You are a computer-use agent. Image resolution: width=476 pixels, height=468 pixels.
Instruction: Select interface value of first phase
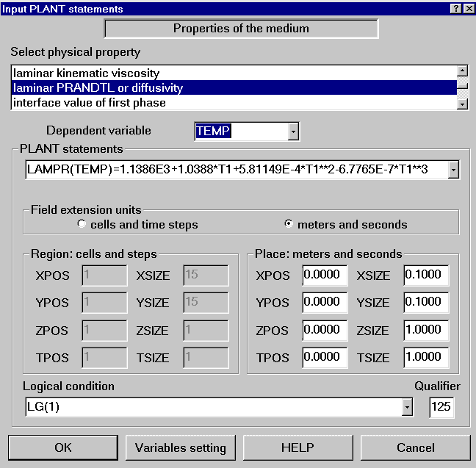coord(89,103)
